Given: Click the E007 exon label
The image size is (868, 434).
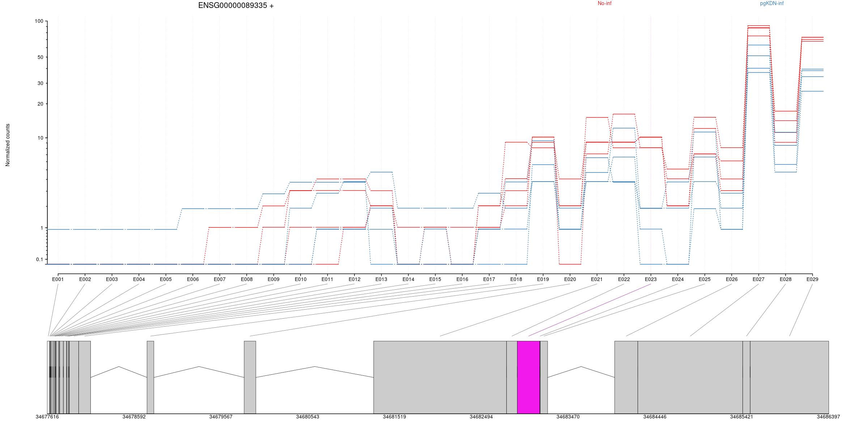Looking at the screenshot, I should coord(220,279).
